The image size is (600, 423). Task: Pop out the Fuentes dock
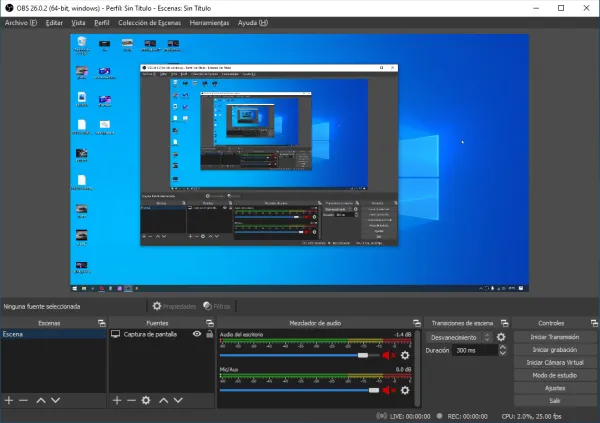(x=210, y=323)
